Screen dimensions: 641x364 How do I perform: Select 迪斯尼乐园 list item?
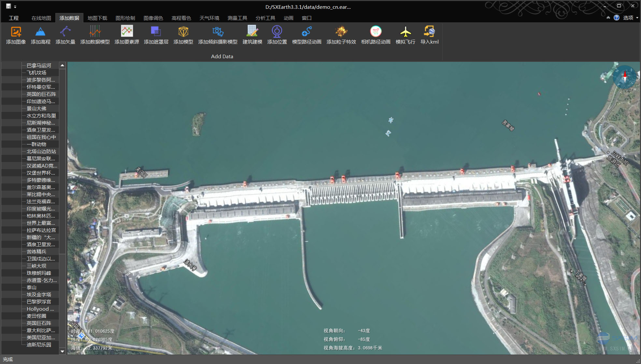coord(39,344)
